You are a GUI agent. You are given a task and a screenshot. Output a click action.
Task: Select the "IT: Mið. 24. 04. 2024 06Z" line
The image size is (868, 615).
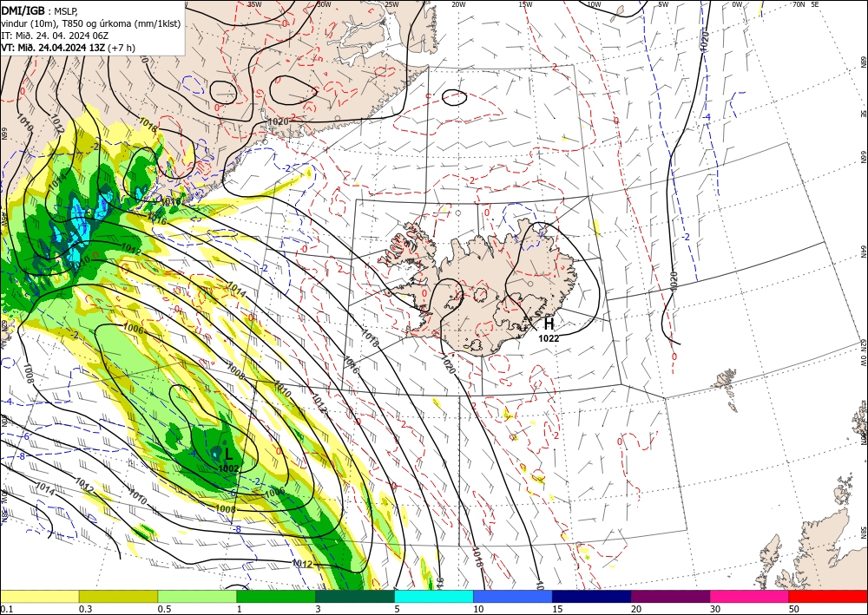(x=55, y=36)
